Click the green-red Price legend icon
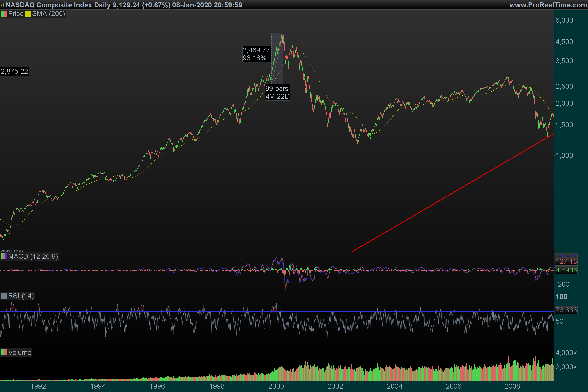 (4, 14)
